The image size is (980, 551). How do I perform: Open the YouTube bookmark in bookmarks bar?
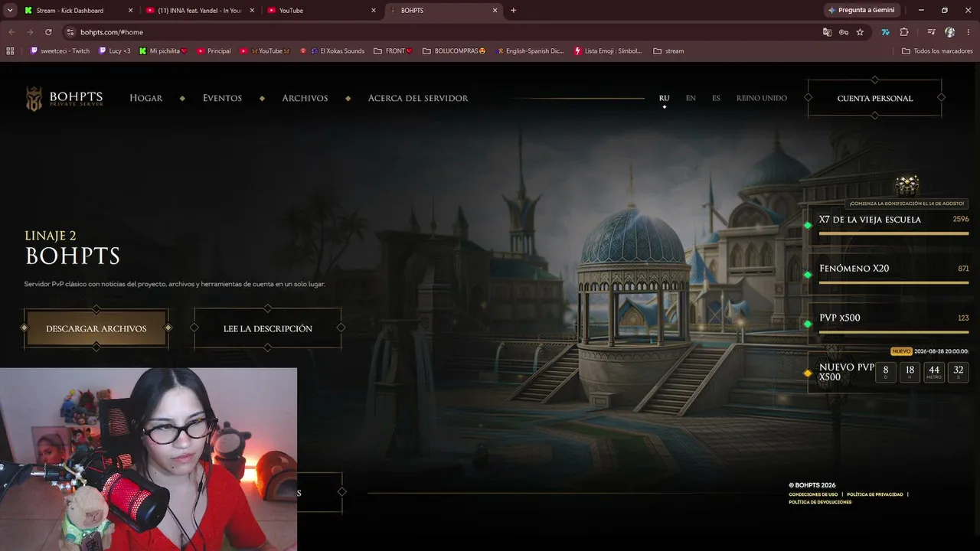click(265, 51)
